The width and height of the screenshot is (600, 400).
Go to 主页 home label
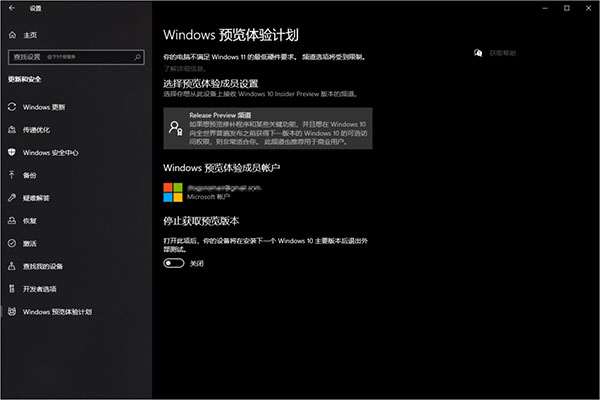[x=30, y=35]
